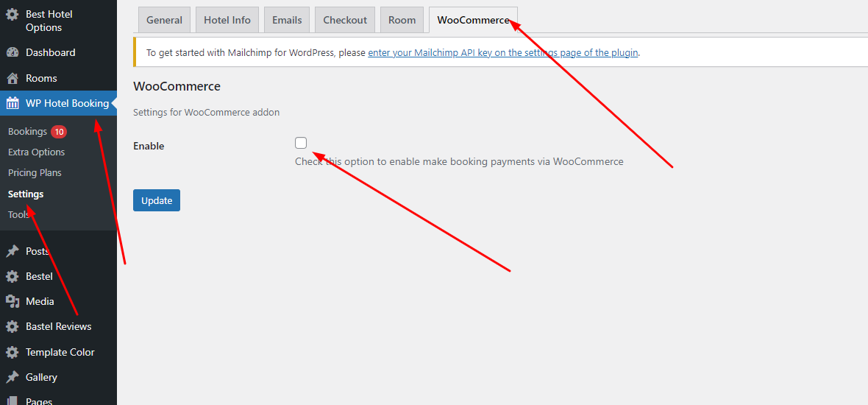The height and width of the screenshot is (405, 868).
Task: Select the WooCommerce tab
Action: (473, 20)
